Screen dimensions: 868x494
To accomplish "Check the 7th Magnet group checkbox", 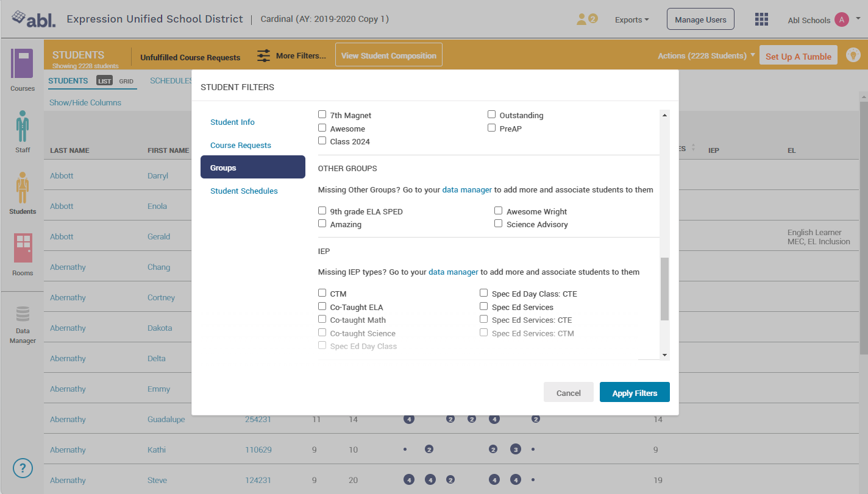I will coord(322,115).
